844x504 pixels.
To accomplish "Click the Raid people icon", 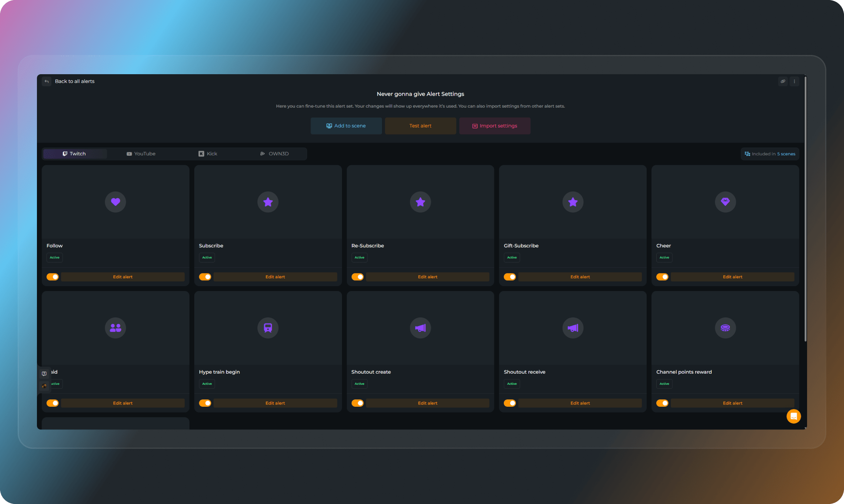I will (x=115, y=328).
